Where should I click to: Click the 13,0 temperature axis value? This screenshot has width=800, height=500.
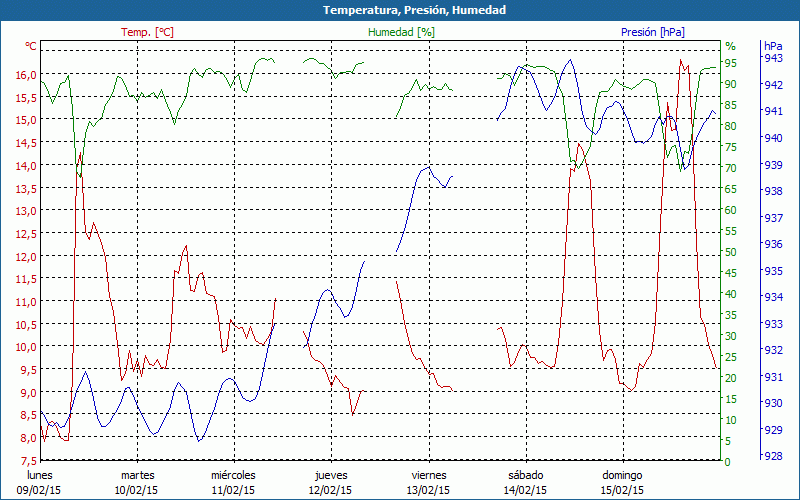click(x=26, y=211)
